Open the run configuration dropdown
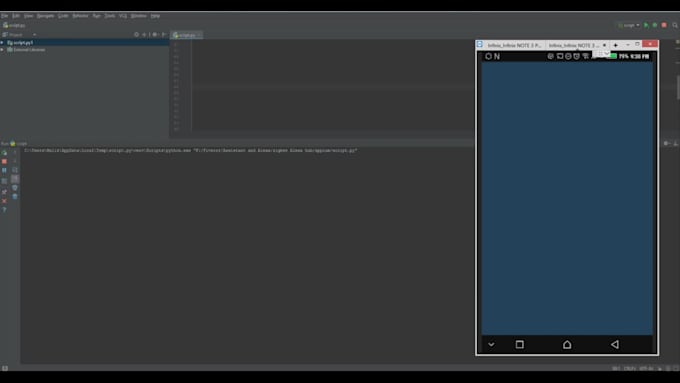Screen dimensions: 680x383 pyautogui.click(x=629, y=25)
